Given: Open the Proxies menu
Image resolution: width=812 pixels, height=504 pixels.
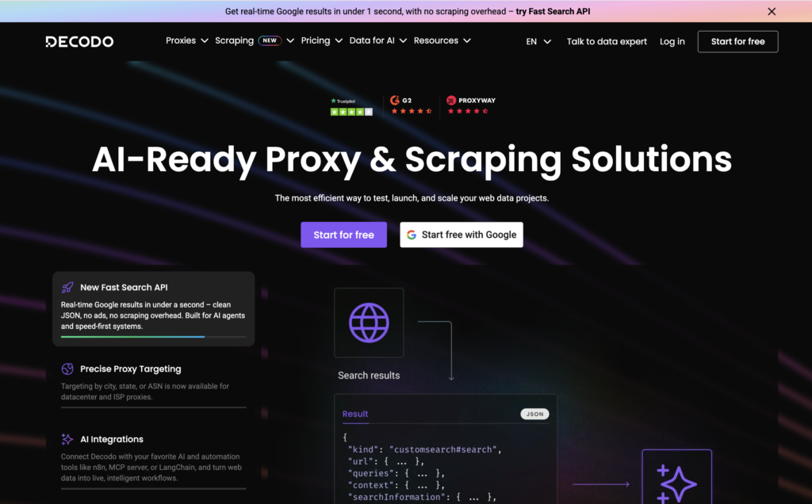Looking at the screenshot, I should 181,40.
